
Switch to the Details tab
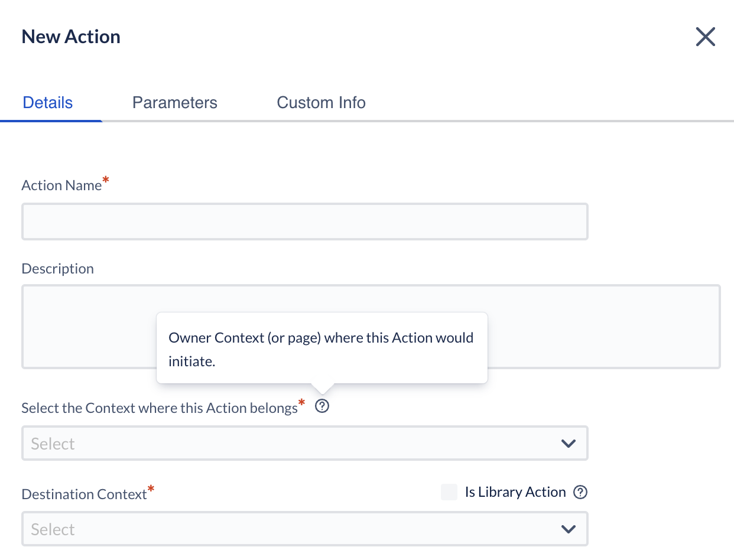[48, 103]
